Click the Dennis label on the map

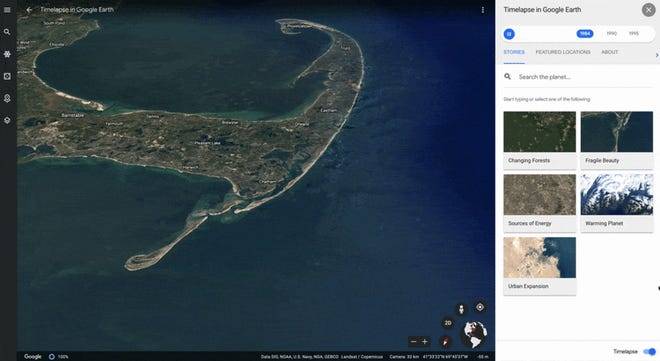pos(153,117)
